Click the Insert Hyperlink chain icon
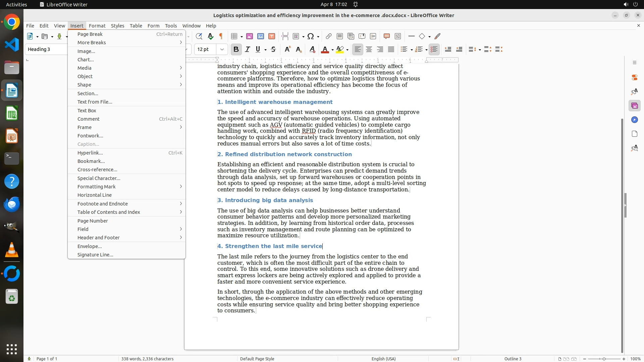 point(329,36)
